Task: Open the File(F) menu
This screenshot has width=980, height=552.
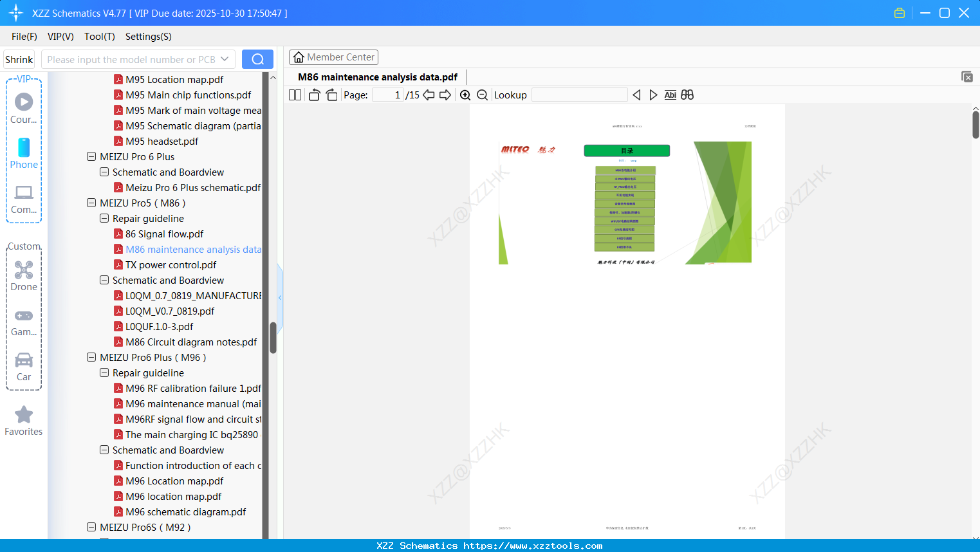Action: coord(24,37)
